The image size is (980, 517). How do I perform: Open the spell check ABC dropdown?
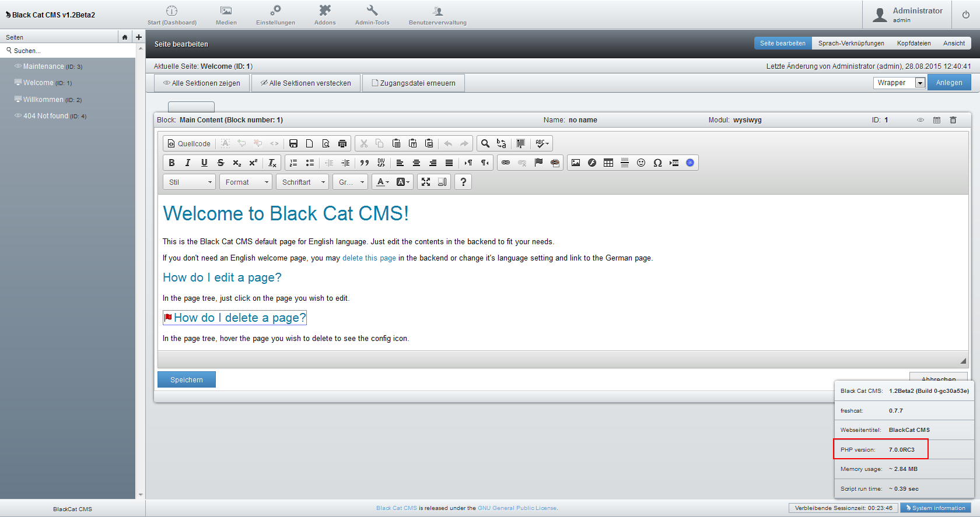click(x=542, y=143)
